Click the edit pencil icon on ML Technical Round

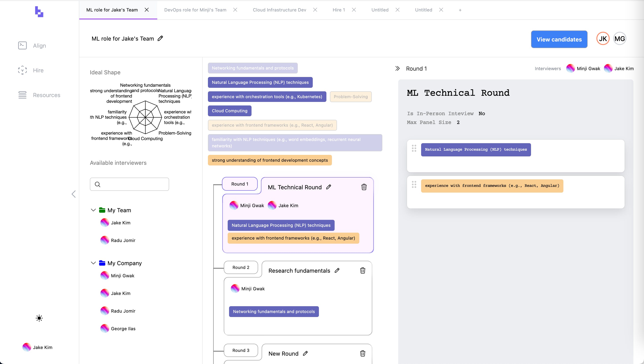[329, 187]
